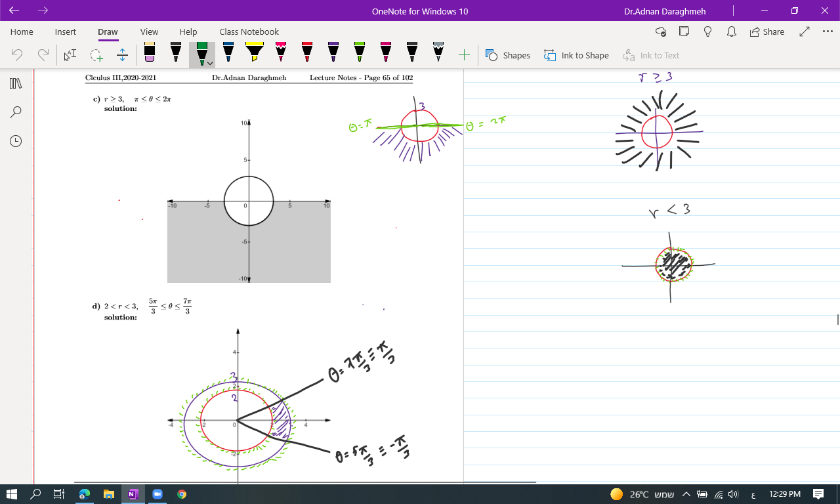This screenshot has width=840, height=504.
Task: Select the magenta pen
Action: (x=386, y=52)
